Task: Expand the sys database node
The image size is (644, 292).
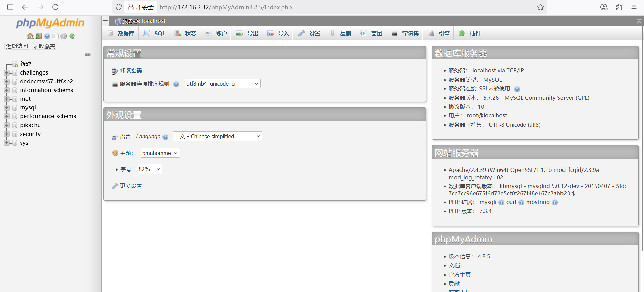Action: coord(6,143)
